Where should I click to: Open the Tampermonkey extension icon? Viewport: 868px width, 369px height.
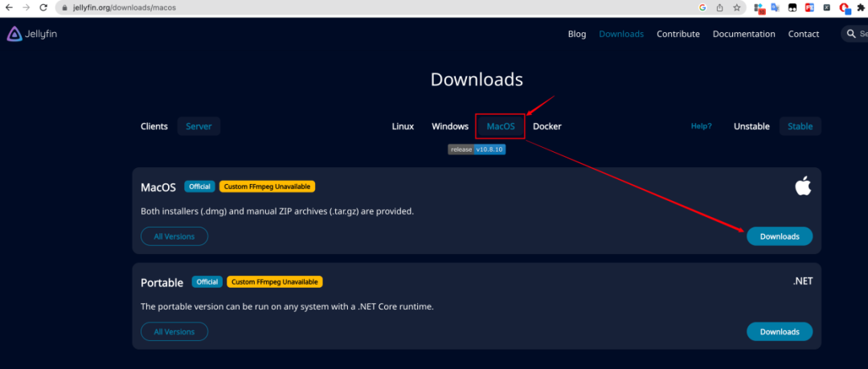pyautogui.click(x=792, y=8)
